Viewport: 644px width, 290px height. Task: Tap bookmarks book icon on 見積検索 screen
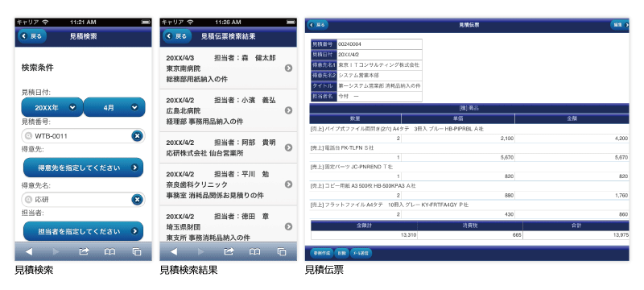click(x=109, y=251)
